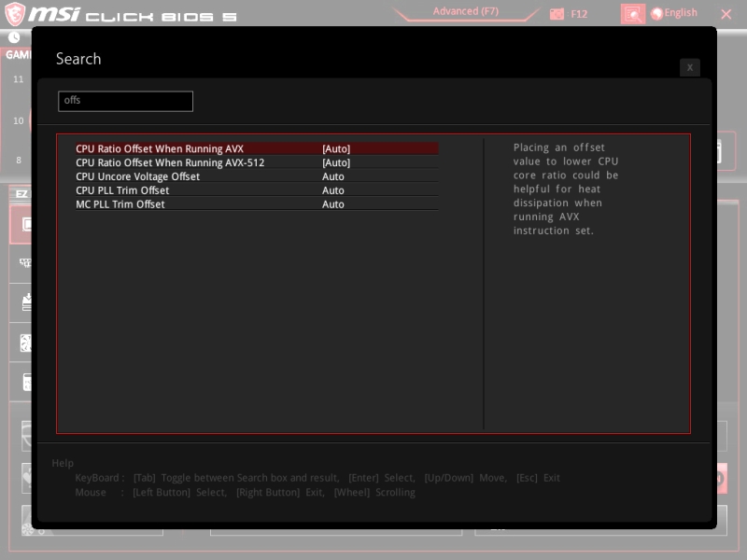This screenshot has width=747, height=560.
Task: Close the Search dialog with the x button
Action: [x=689, y=67]
